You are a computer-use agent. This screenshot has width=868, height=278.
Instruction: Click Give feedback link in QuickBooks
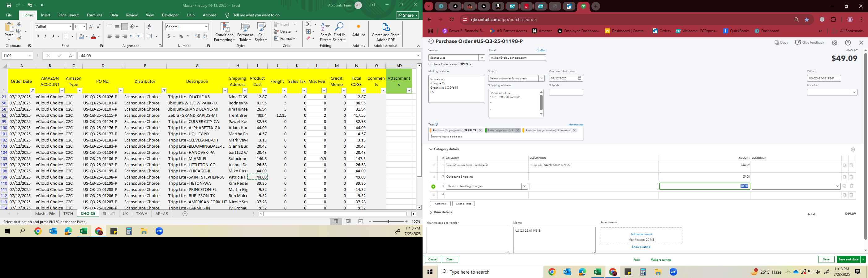tap(810, 43)
